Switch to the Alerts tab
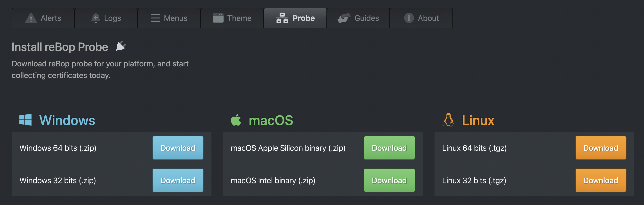 (43, 18)
